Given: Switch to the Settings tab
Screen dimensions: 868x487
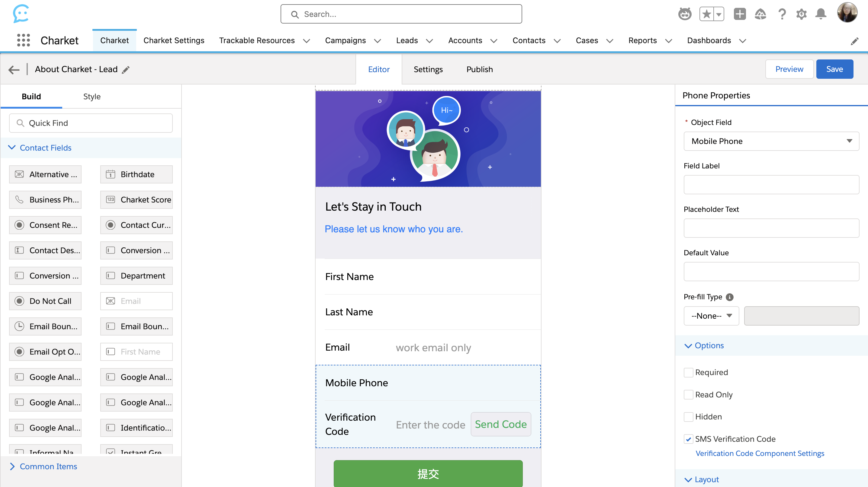Looking at the screenshot, I should (428, 69).
